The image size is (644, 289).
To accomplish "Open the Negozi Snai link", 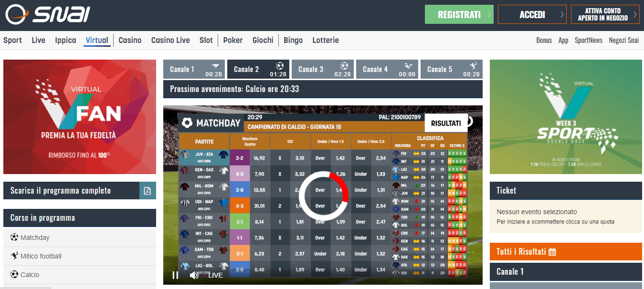I will [x=624, y=40].
